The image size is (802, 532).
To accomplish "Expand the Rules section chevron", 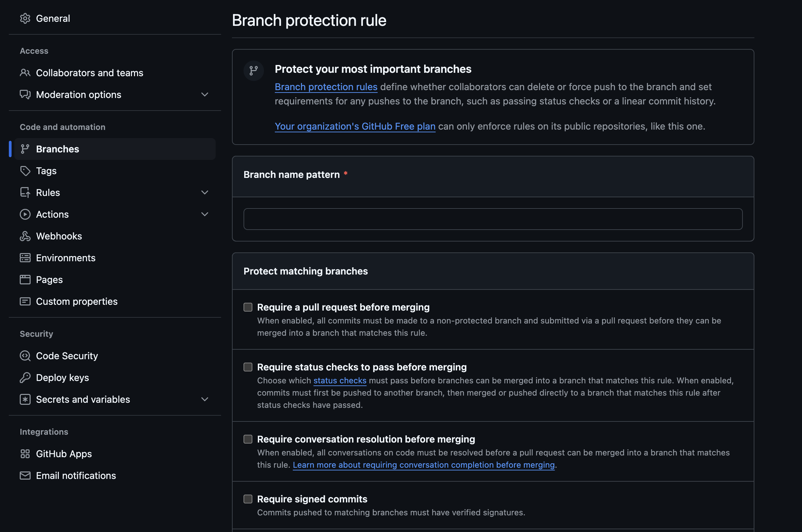I will tap(205, 193).
